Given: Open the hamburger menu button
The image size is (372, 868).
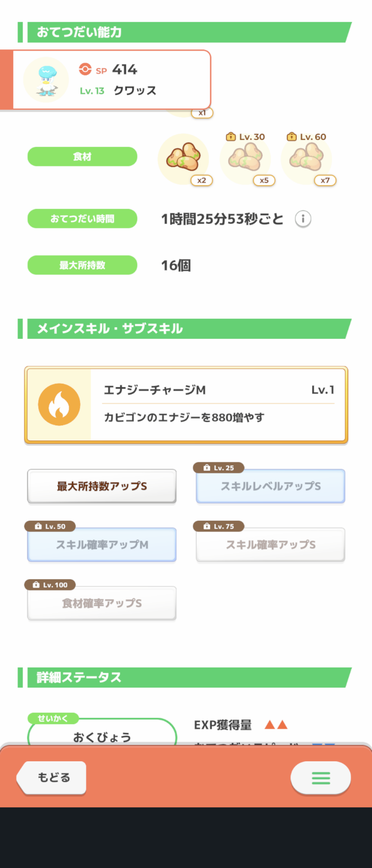Looking at the screenshot, I should click(321, 778).
